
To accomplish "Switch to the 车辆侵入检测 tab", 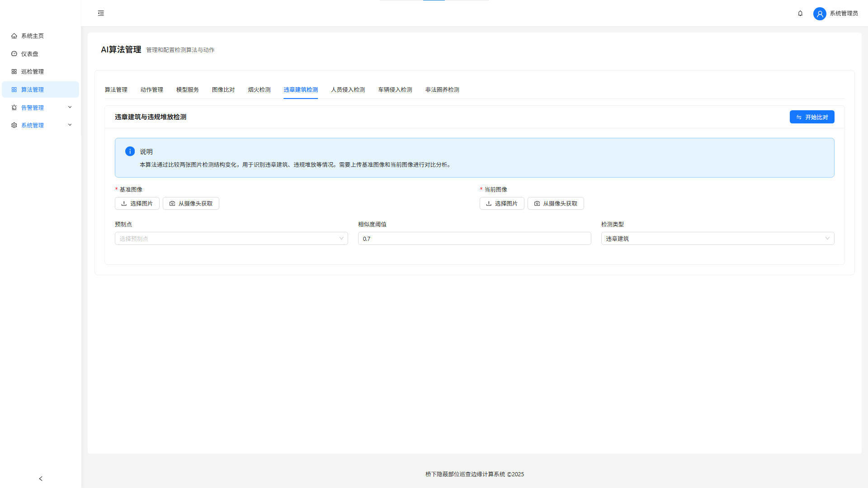I will (395, 89).
